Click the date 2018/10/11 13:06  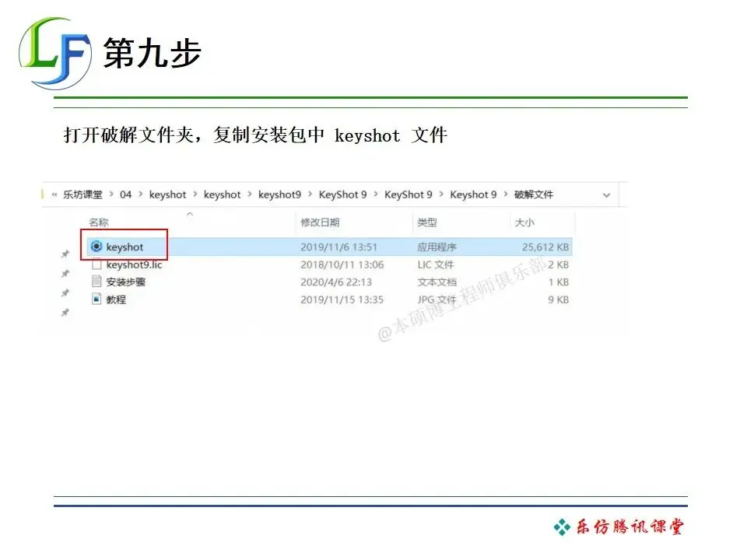[342, 264]
